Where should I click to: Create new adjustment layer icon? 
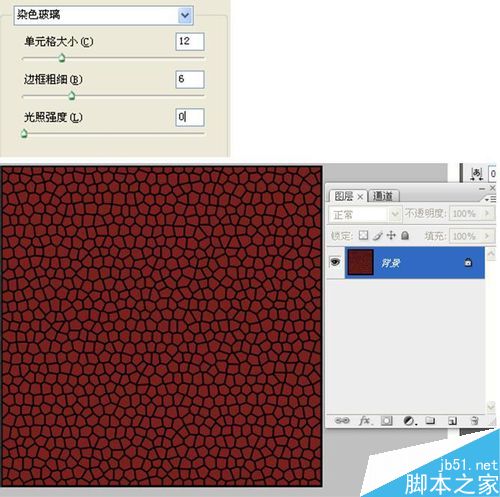[409, 421]
